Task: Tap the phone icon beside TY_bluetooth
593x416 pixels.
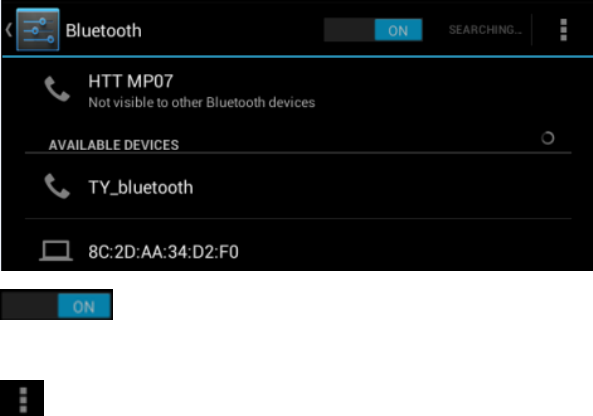Action: coord(57,186)
